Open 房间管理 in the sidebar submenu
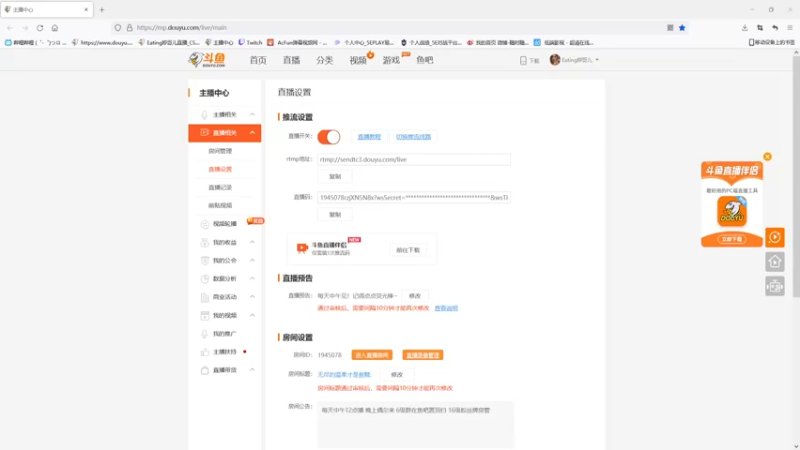This screenshot has height=450, width=800. (220, 151)
